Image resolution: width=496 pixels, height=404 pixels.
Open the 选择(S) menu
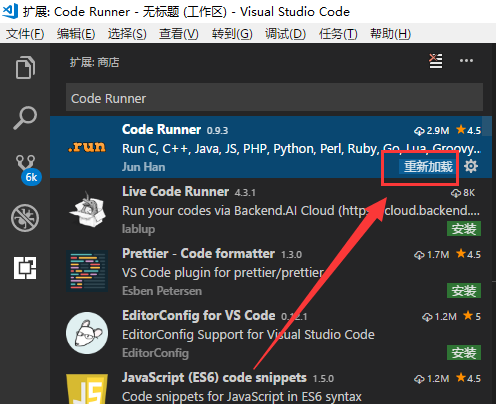tap(127, 34)
